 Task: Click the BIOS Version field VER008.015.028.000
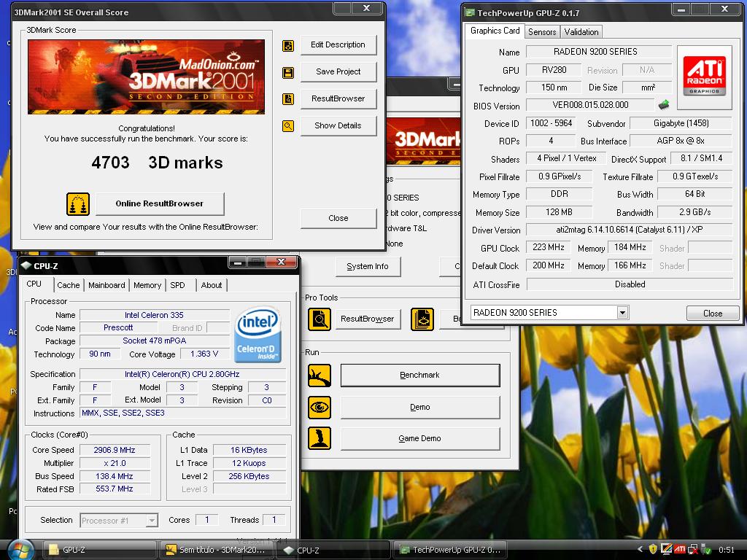590,105
